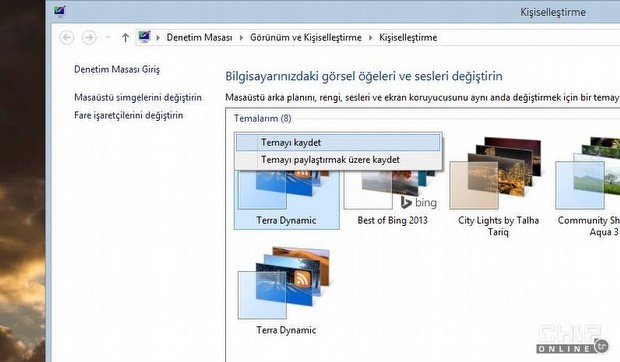This screenshot has width=620, height=362.
Task: Select the Community Showcase Aqua 3 theme
Action: click(589, 187)
